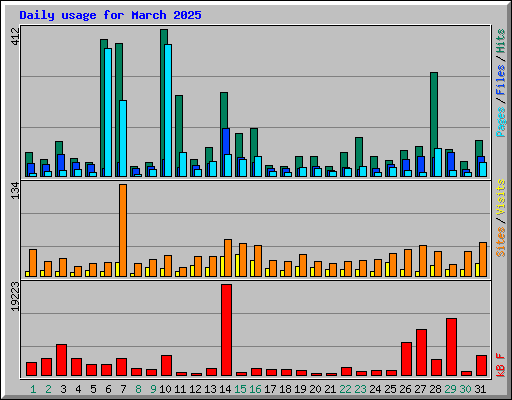Select day 6 on the x-axis
The height and width of the screenshot is (400, 512).
(x=108, y=389)
